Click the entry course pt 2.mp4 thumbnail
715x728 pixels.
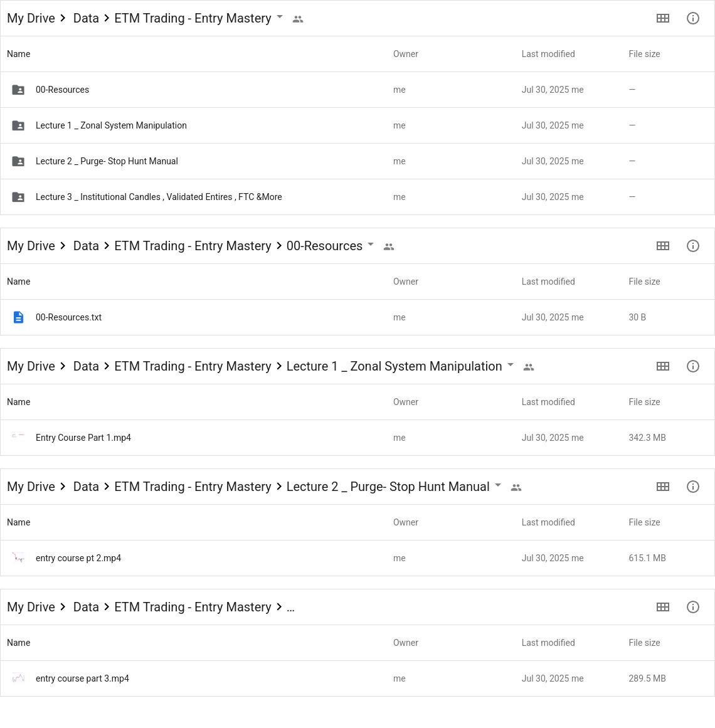(x=18, y=557)
